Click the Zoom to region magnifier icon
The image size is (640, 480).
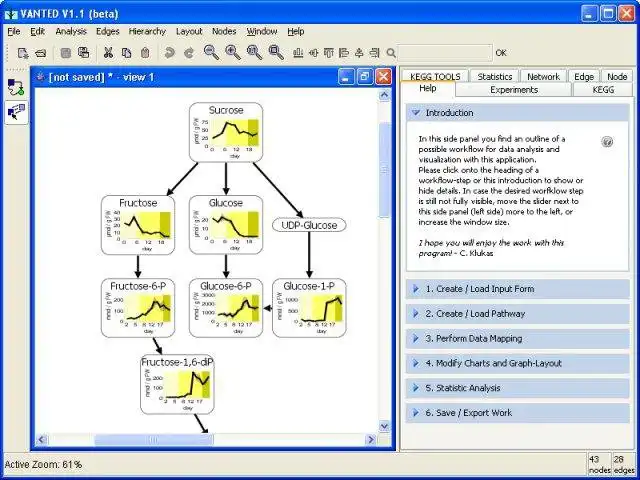click(x=276, y=53)
